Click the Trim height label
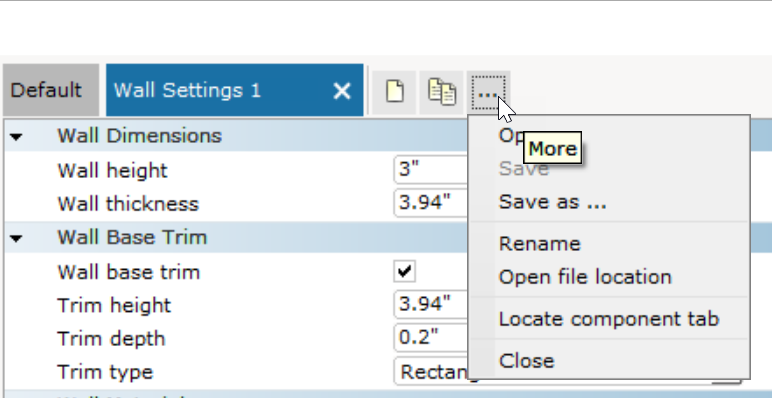 coord(114,306)
